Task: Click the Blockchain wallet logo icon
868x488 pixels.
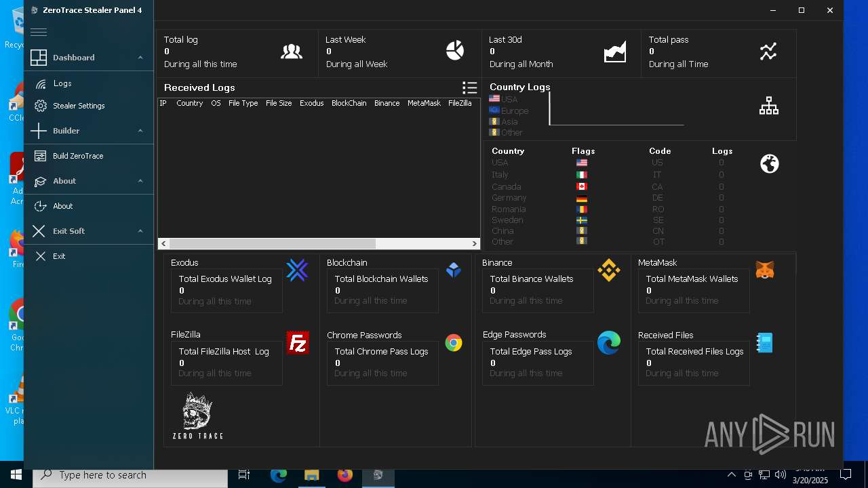Action: (454, 270)
